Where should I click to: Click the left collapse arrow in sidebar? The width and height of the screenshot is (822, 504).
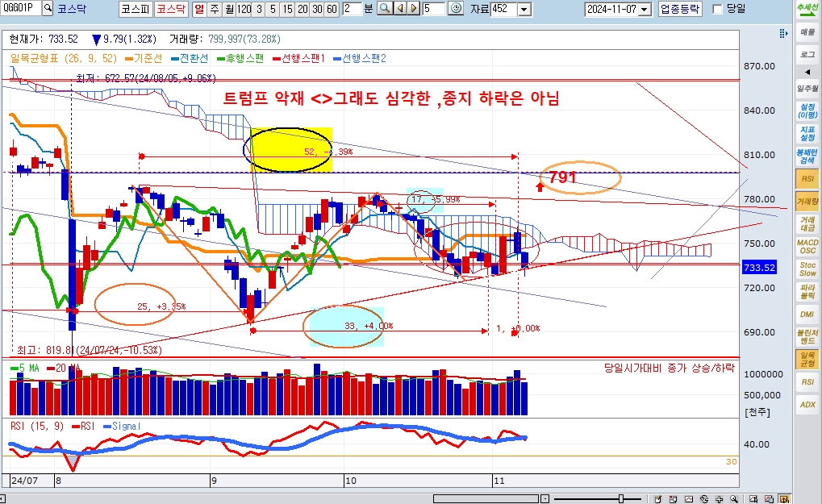(x=807, y=72)
